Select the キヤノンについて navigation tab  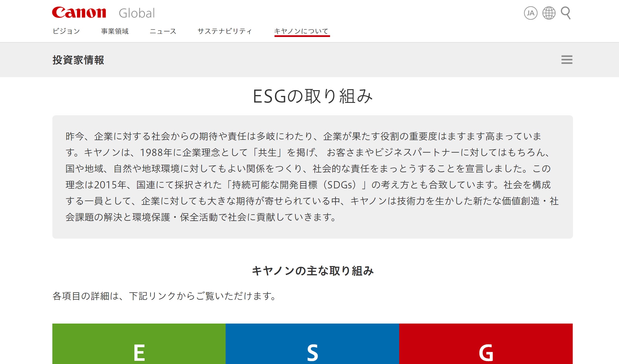pos(302,31)
